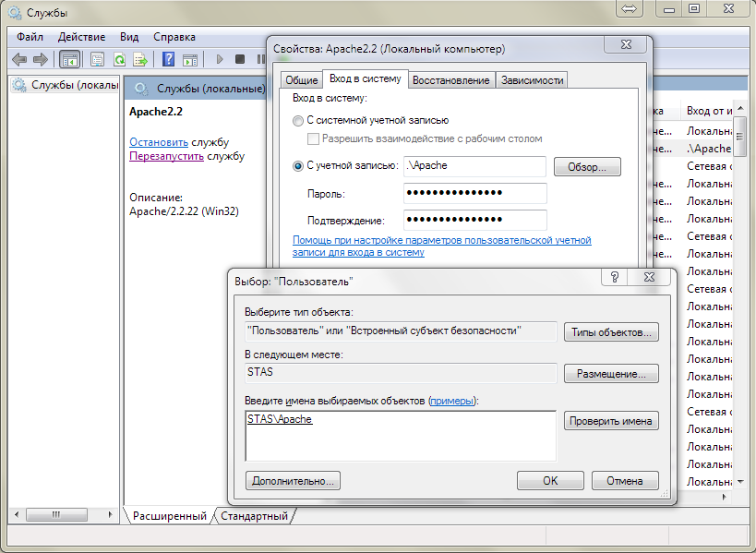Toggle Разрешить взаимодействие с рабочим столом checkbox
Image resolution: width=756 pixels, height=553 pixels.
(x=314, y=138)
